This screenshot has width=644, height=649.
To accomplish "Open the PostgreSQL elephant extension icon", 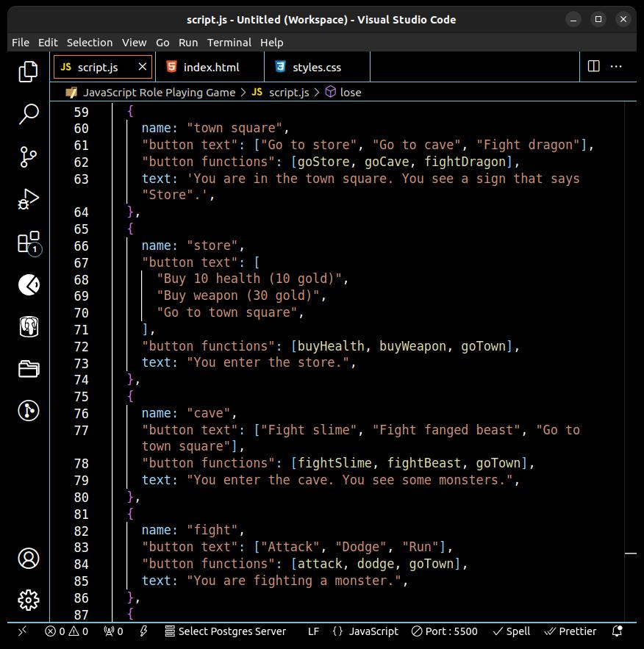I will tap(29, 327).
